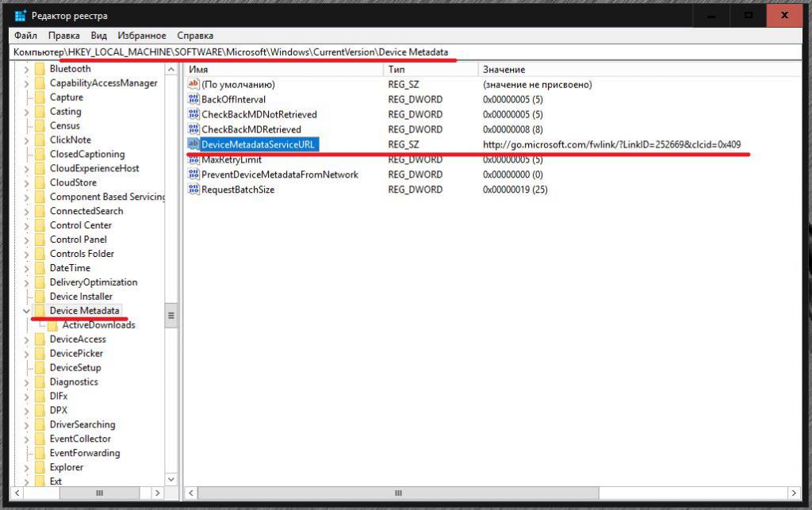Select the DWORD icon of CheckBackMDRetrieved

[x=193, y=129]
